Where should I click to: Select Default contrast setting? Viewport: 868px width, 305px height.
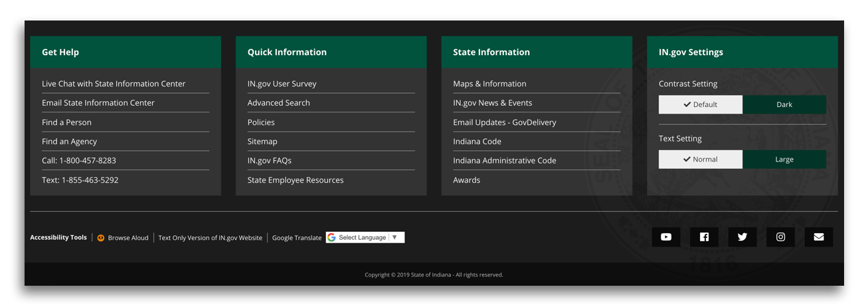point(701,104)
